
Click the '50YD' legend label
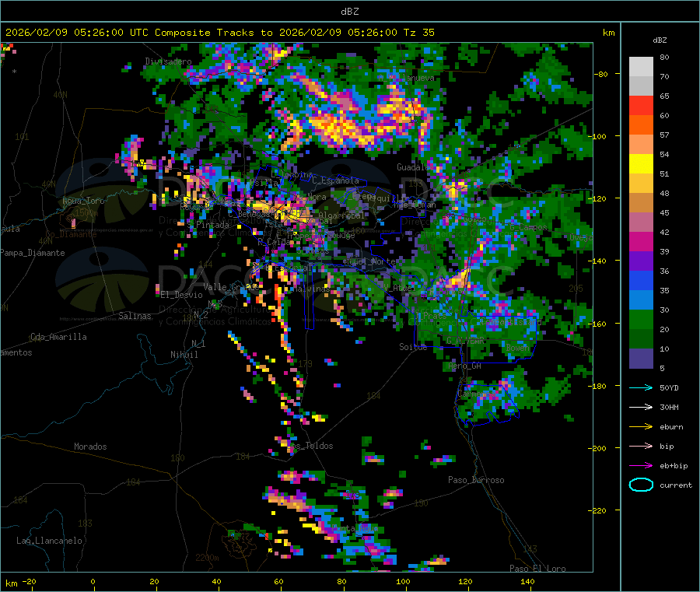(669, 387)
